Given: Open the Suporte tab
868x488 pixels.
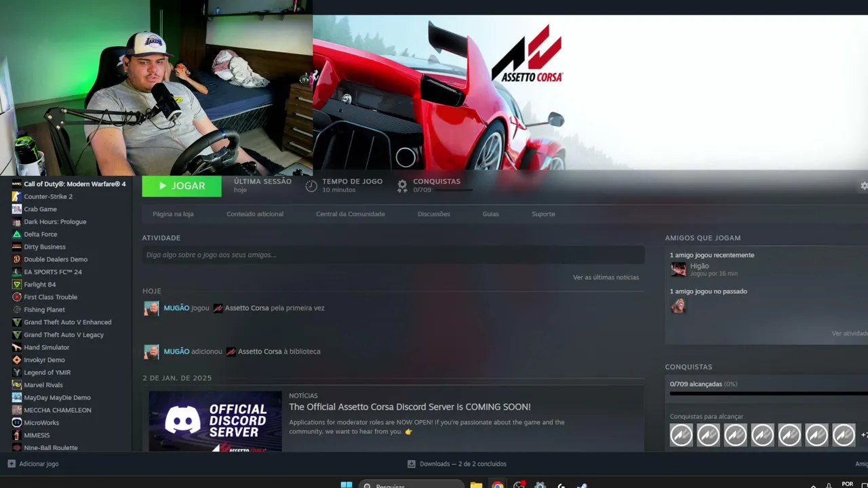Looking at the screenshot, I should click(543, 214).
